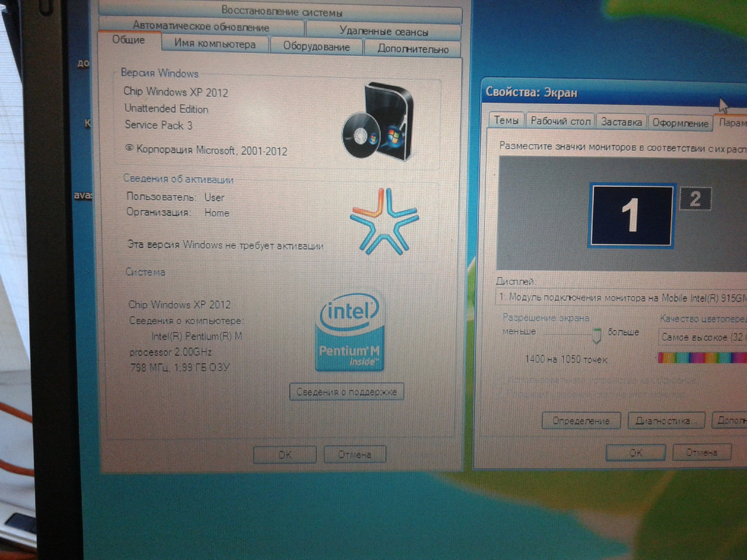This screenshot has width=747, height=560.
Task: Click the Свойства: Экран title bar
Action: 614,93
